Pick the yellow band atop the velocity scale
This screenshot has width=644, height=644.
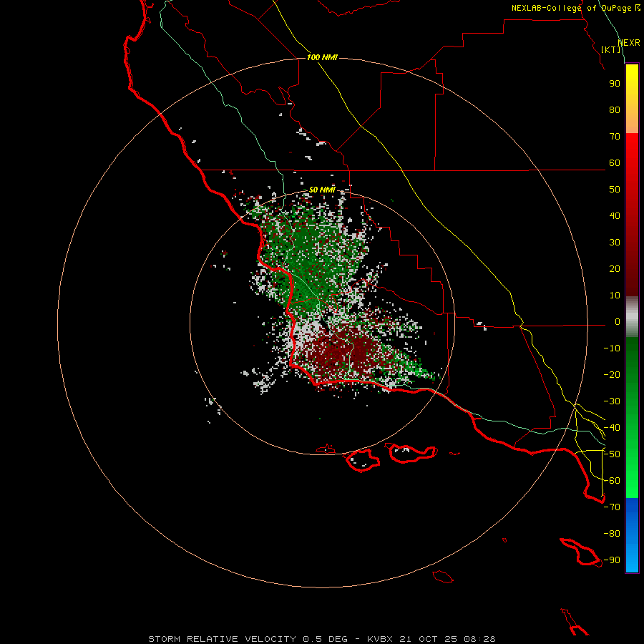632,99
